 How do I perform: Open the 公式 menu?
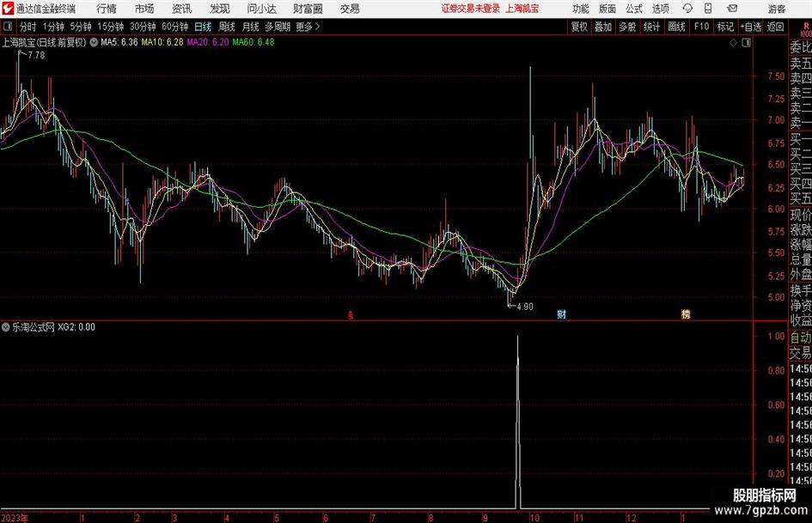(x=633, y=9)
